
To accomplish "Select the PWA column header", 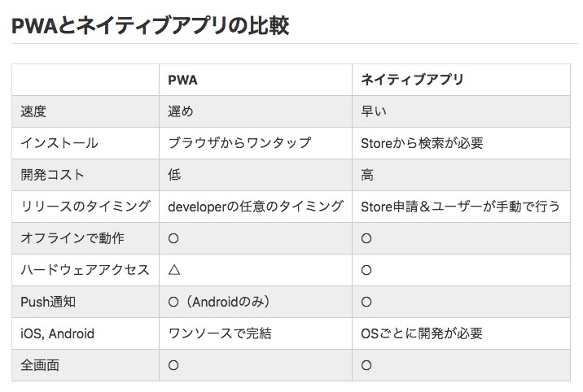I will pyautogui.click(x=182, y=80).
